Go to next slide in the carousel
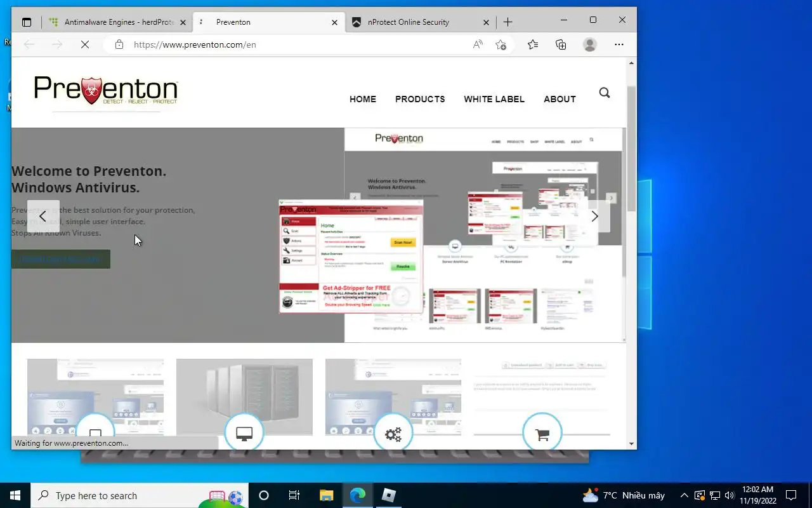The height and width of the screenshot is (508, 812). tap(594, 217)
